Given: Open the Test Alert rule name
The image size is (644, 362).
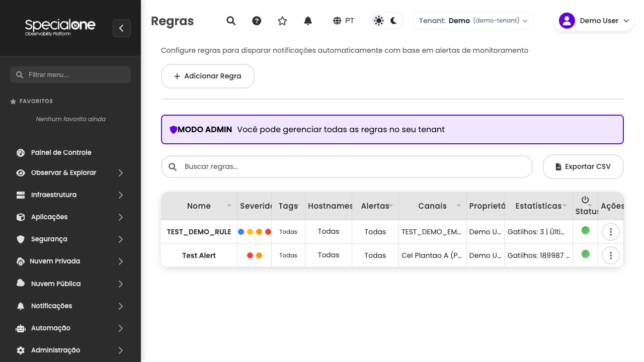Looking at the screenshot, I should tap(199, 255).
